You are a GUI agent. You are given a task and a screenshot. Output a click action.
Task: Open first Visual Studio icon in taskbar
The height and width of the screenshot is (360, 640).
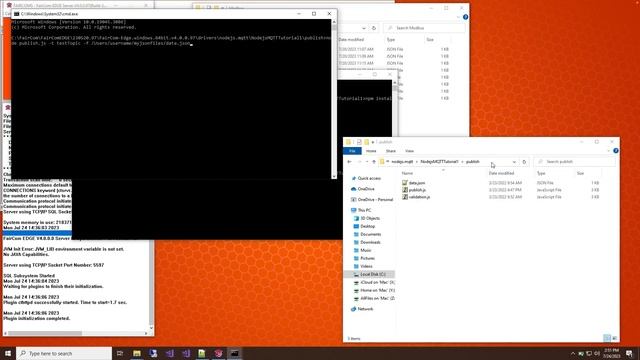(x=169, y=353)
